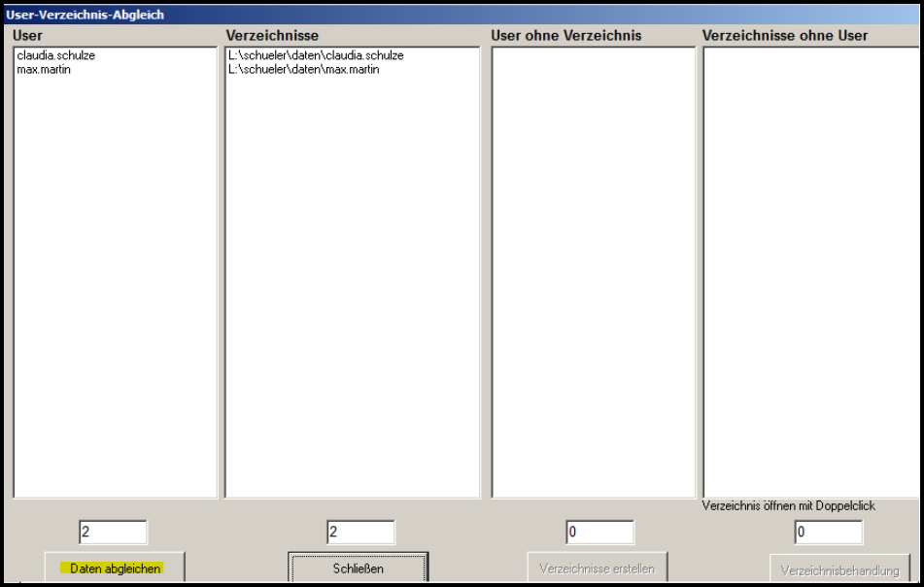Click the greyed-out Verzeichnisse erstellen button

coord(597,568)
